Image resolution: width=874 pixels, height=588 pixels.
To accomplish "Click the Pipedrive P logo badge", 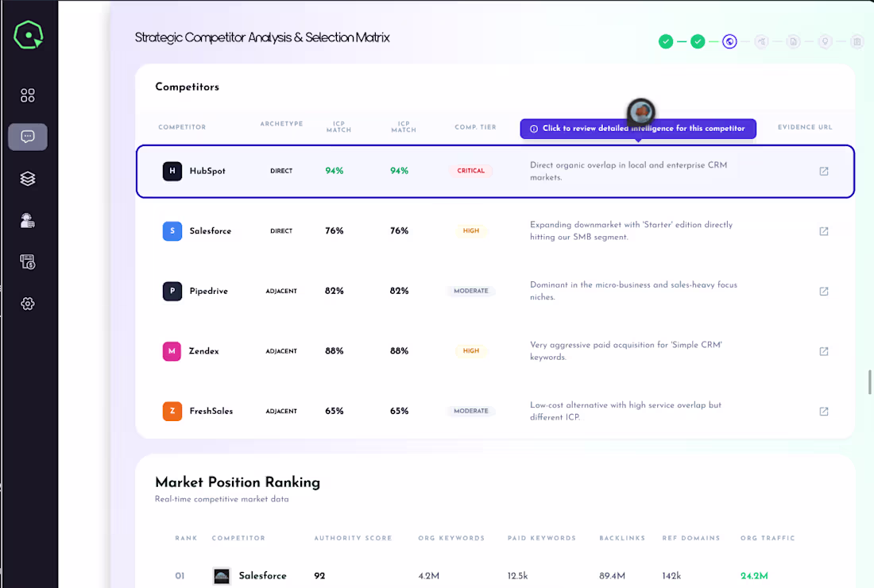I will [x=172, y=291].
